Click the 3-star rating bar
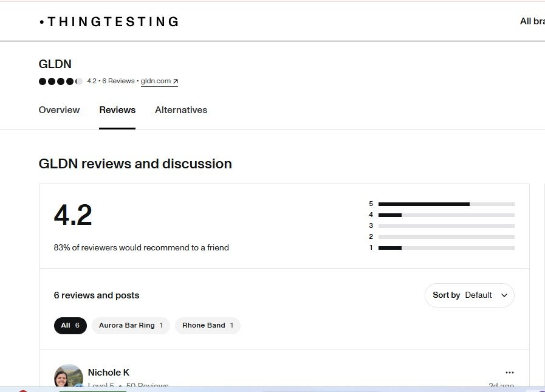 pyautogui.click(x=447, y=226)
